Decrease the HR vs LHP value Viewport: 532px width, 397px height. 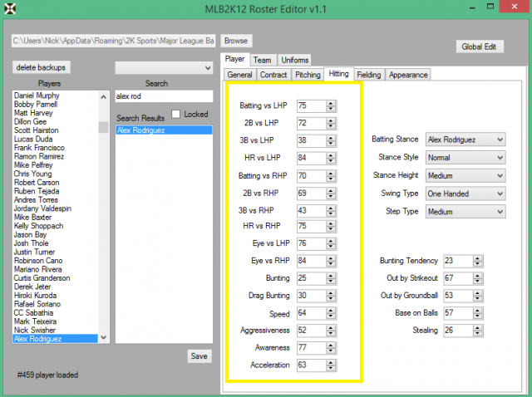pos(331,159)
